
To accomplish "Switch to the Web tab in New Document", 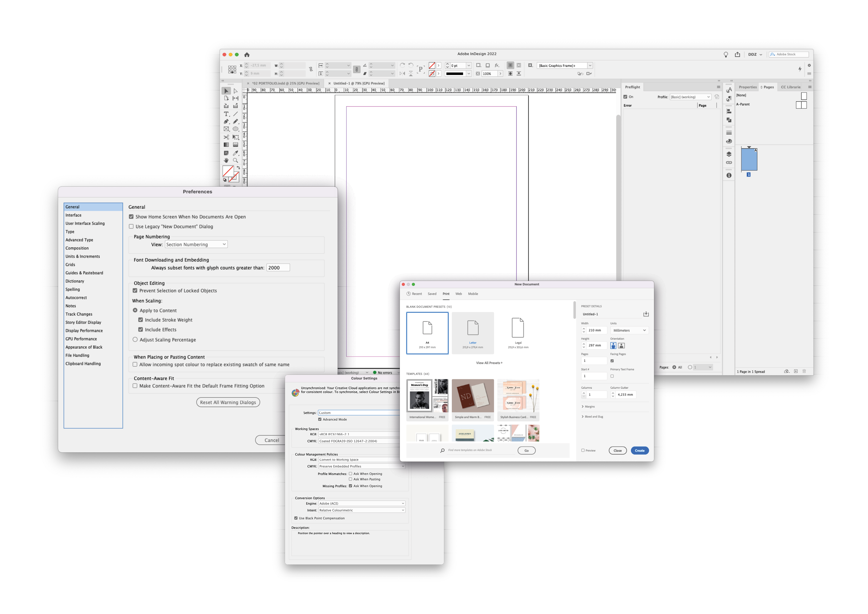I will click(x=458, y=294).
